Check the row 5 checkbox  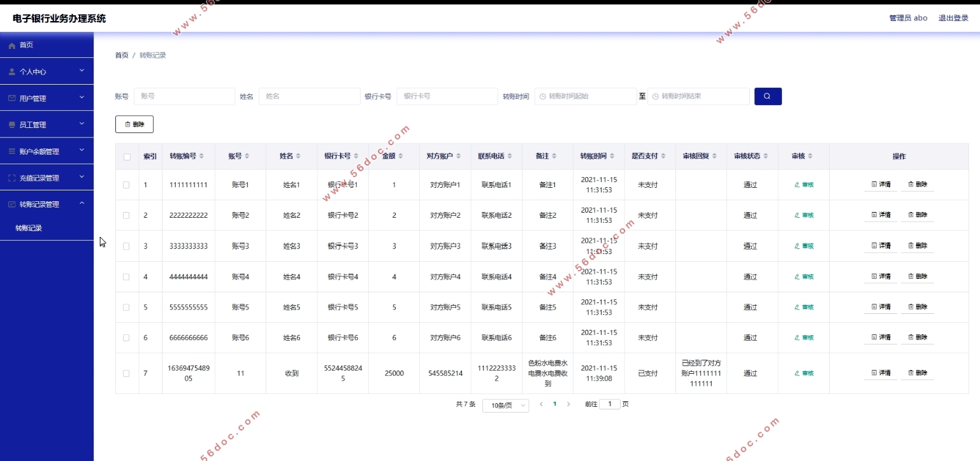pyautogui.click(x=126, y=307)
